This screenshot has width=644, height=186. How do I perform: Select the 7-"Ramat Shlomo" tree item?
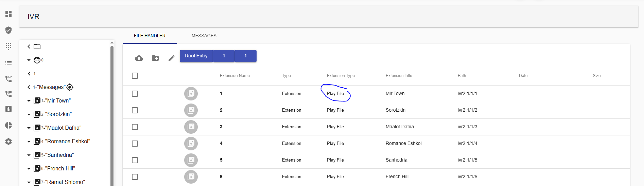tap(63, 182)
